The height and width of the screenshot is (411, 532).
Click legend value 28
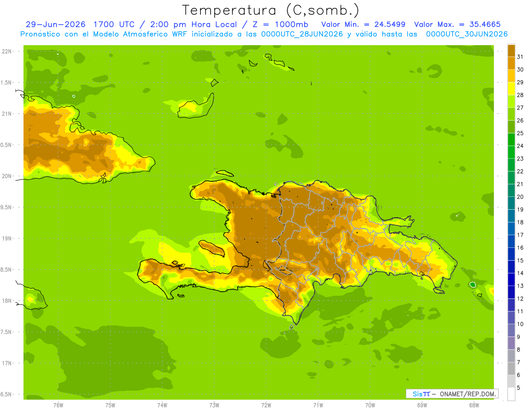[x=520, y=94]
